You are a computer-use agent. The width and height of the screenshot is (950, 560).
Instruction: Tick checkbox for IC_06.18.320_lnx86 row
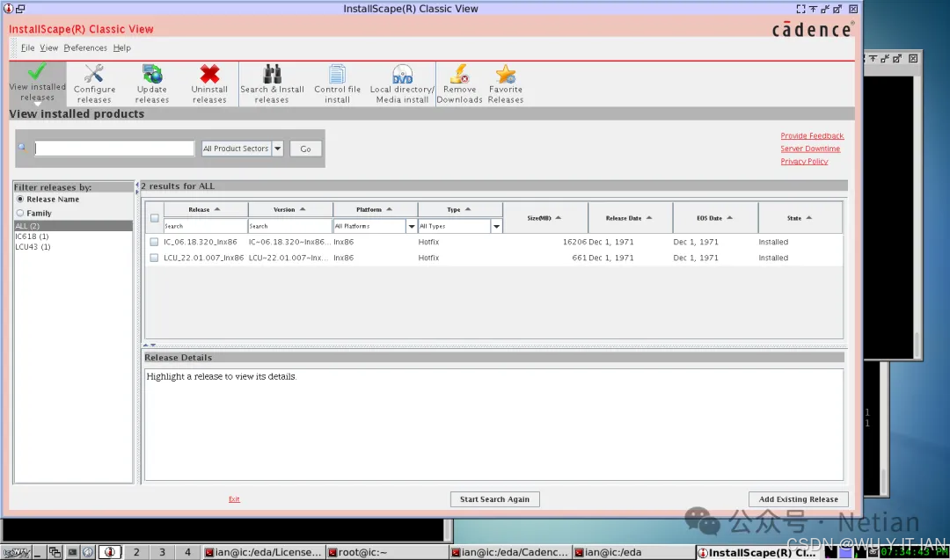point(154,242)
